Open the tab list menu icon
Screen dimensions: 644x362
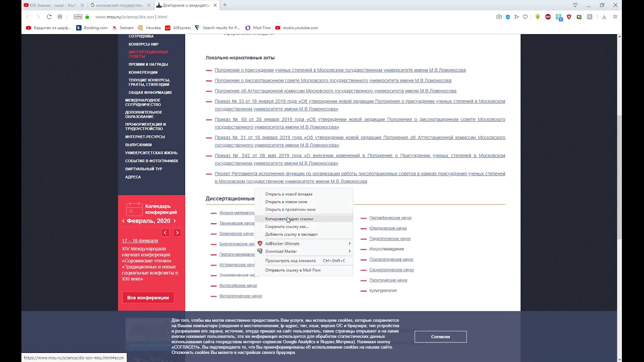point(575,5)
